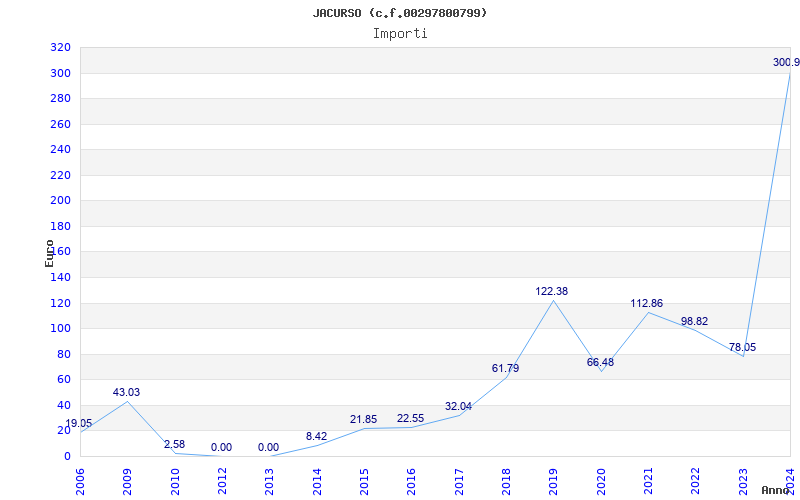The height and width of the screenshot is (500, 800).
Task: Click the 140 y-axis tick label
Action: pos(60,278)
